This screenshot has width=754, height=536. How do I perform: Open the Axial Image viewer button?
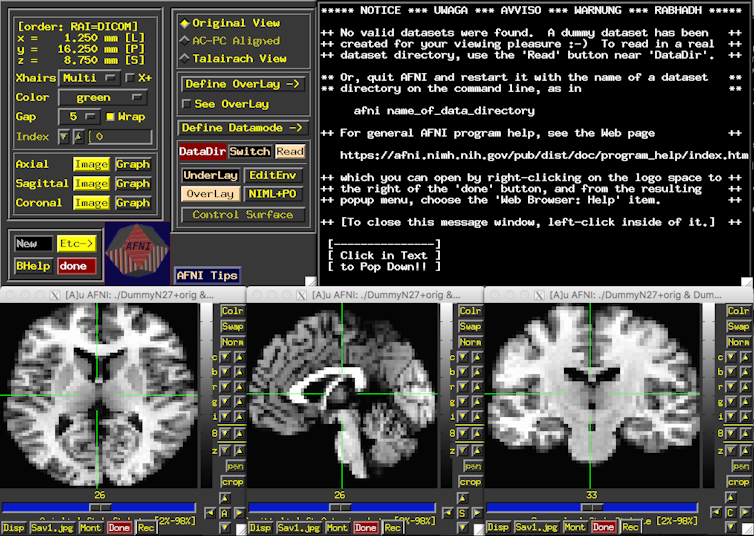pyautogui.click(x=91, y=164)
